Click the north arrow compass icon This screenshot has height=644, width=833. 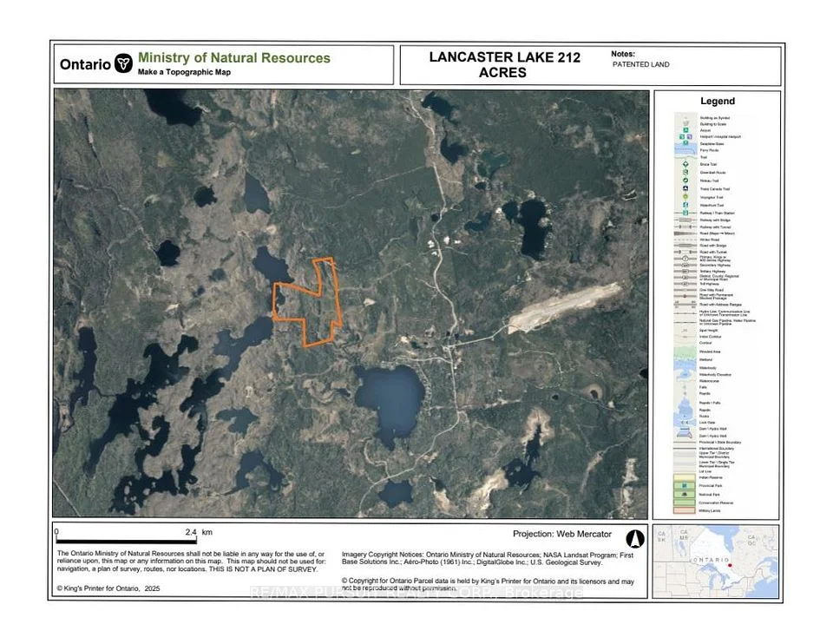point(635,539)
